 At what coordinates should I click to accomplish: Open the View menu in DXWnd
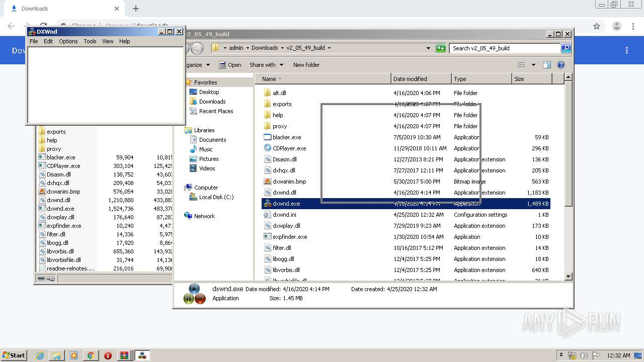pyautogui.click(x=108, y=41)
